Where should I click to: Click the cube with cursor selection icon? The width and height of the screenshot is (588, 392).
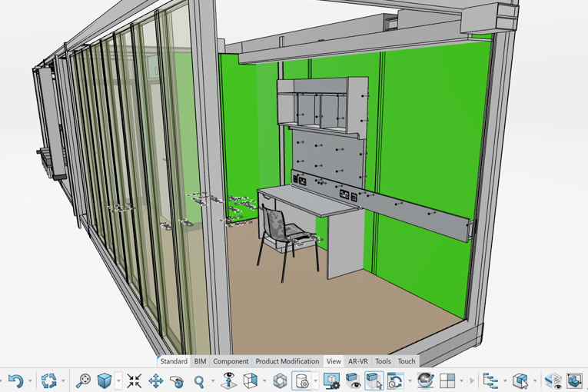click(x=520, y=380)
